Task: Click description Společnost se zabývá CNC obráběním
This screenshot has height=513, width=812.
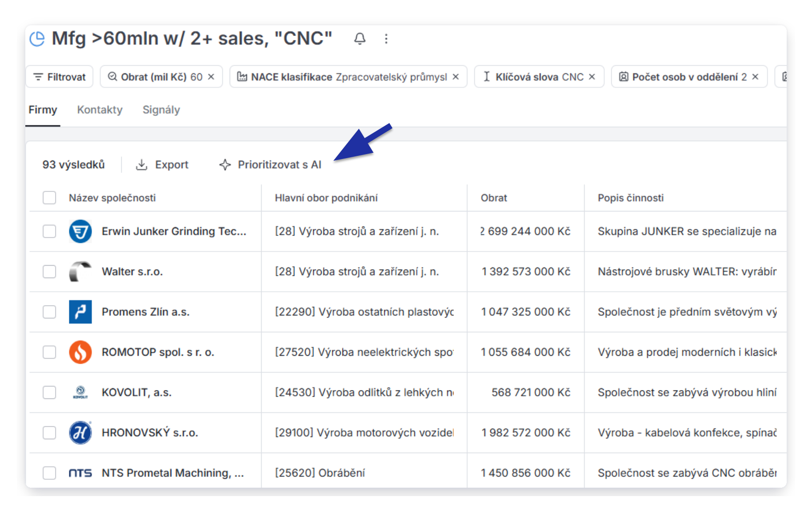Action: 687,473
